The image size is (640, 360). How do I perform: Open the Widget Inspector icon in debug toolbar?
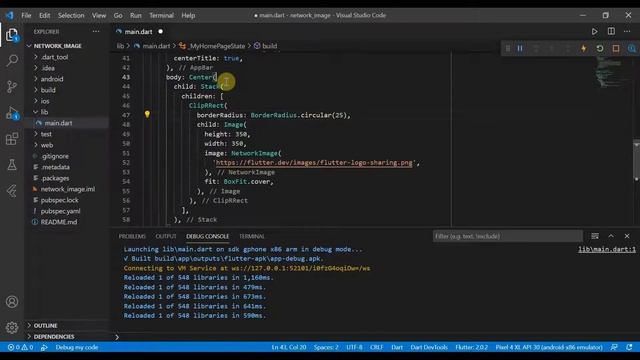631,49
